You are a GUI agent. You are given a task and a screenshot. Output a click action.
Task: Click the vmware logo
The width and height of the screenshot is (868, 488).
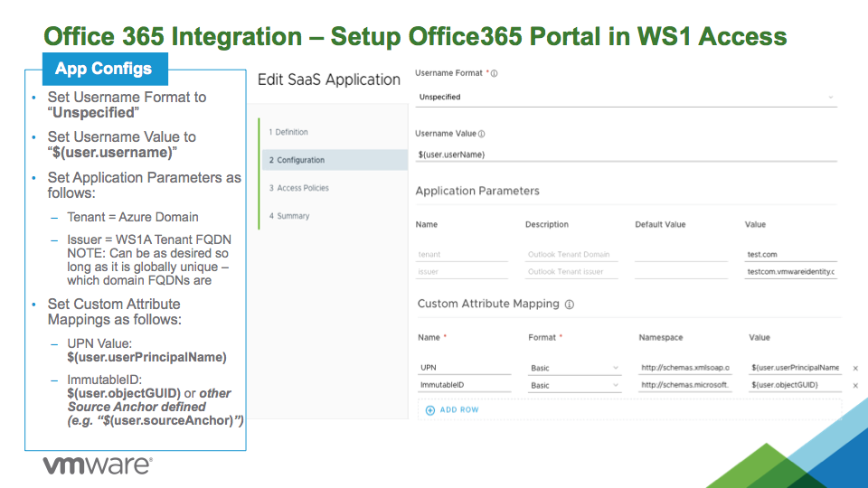pyautogui.click(x=98, y=465)
